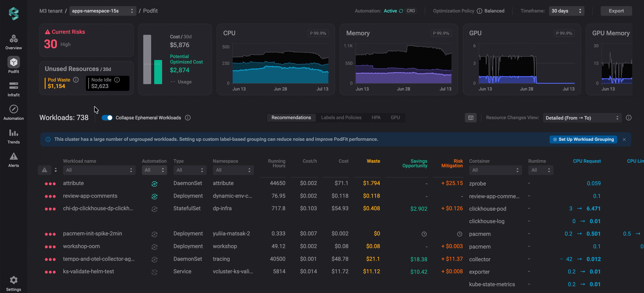
Task: Show info for Collapse Ephemeral Workloads
Action: click(x=188, y=118)
